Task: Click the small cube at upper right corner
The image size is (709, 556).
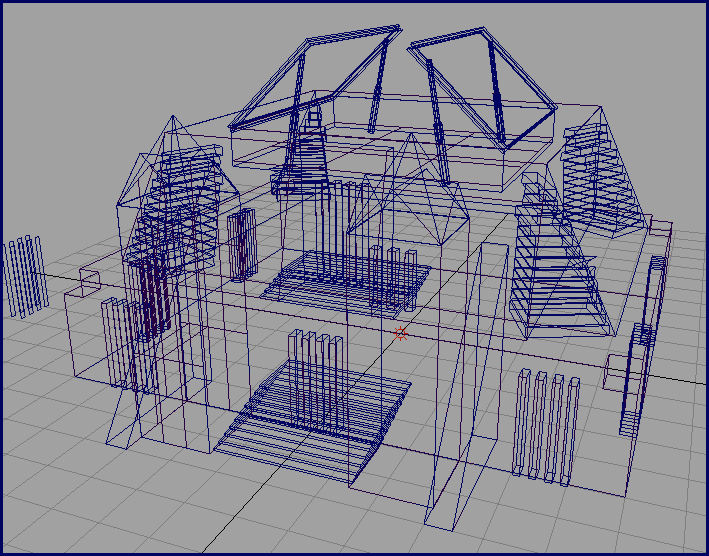Action: pyautogui.click(x=659, y=229)
